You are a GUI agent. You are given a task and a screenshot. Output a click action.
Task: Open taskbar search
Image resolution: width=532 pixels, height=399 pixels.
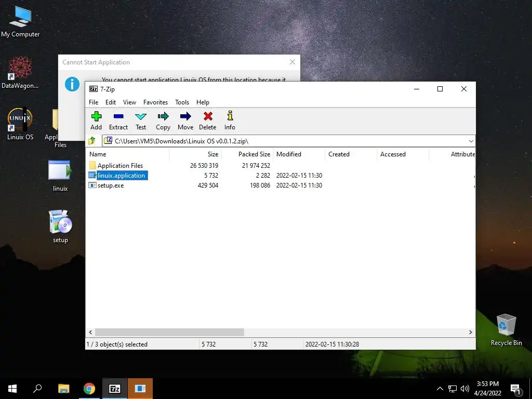(x=37, y=389)
